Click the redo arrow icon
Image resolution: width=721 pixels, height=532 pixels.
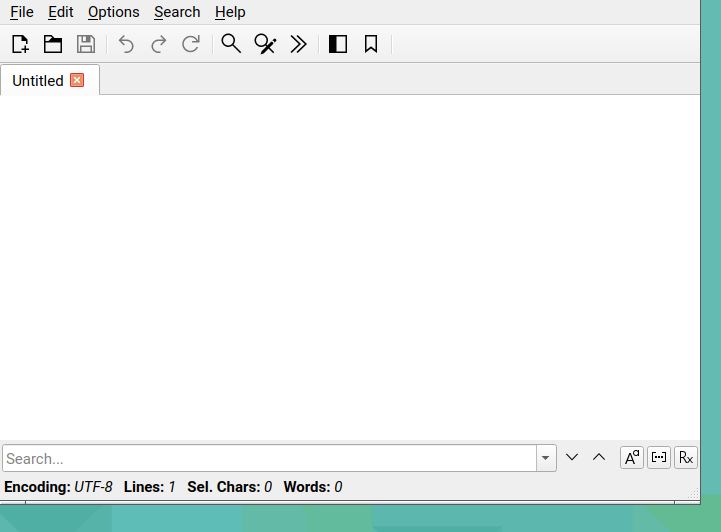pos(158,44)
